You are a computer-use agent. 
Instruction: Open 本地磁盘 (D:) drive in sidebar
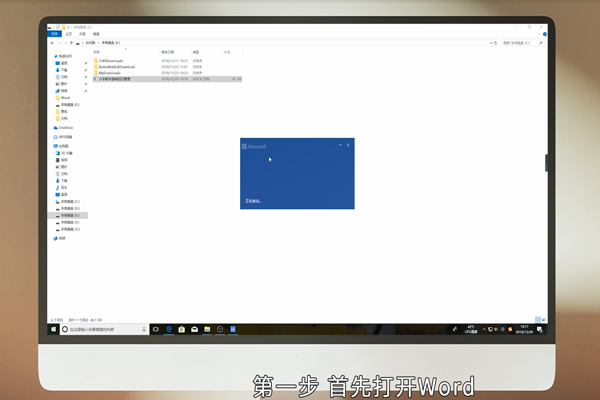(68, 208)
